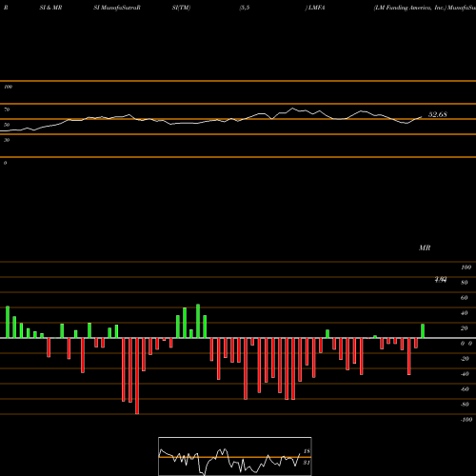Click the last green histogram bar

[423, 331]
